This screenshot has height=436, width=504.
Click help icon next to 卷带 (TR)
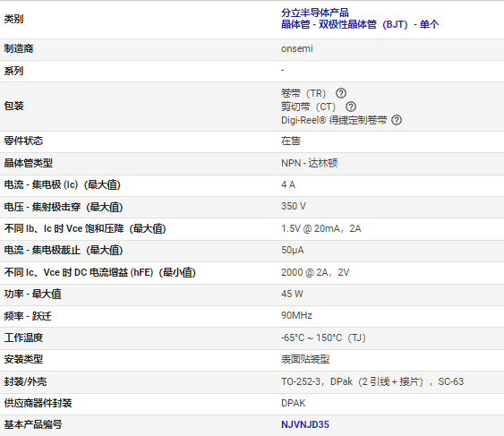pyautogui.click(x=341, y=93)
